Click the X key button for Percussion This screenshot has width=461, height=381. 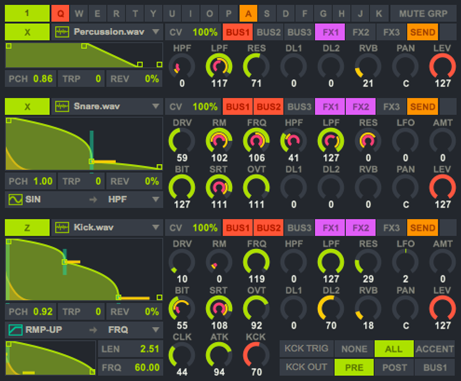pyautogui.click(x=27, y=32)
